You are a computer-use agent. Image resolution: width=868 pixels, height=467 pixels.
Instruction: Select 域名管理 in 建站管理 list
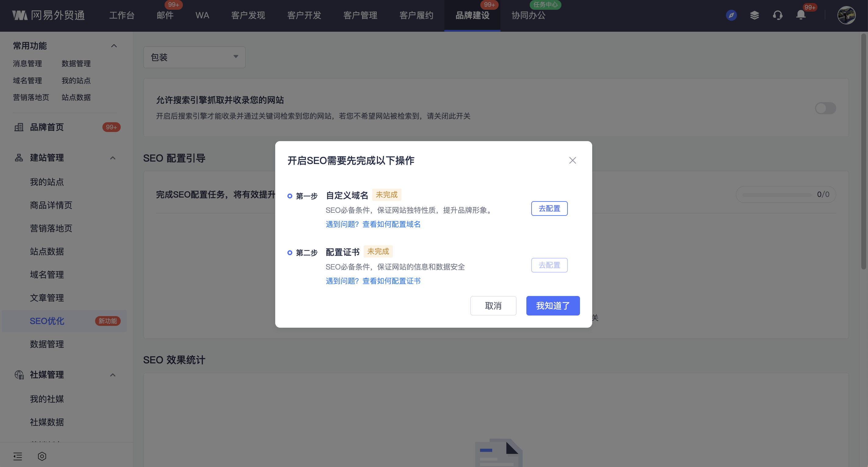tap(47, 275)
